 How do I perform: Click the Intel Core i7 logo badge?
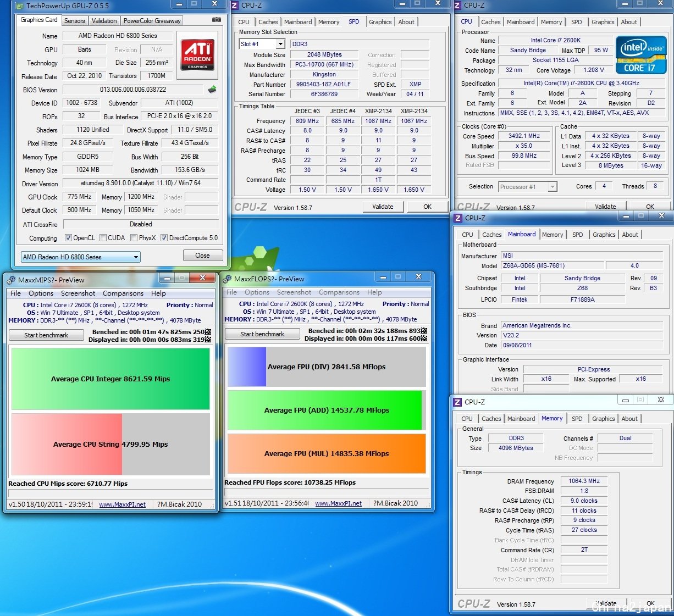pyautogui.click(x=641, y=55)
